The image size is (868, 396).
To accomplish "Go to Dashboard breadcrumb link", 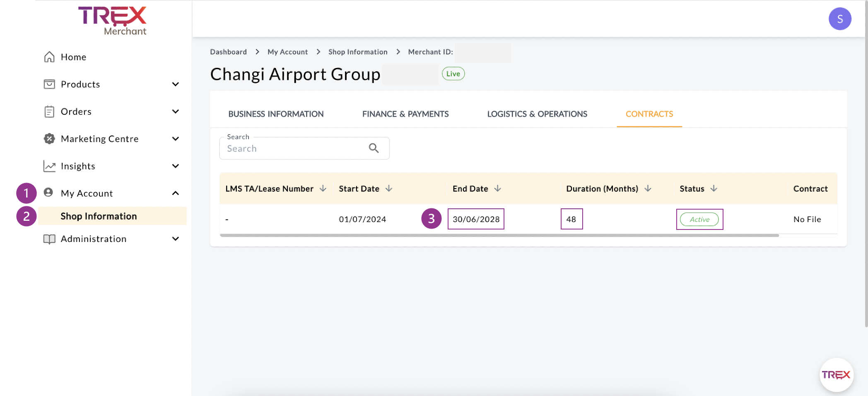I will (x=228, y=52).
